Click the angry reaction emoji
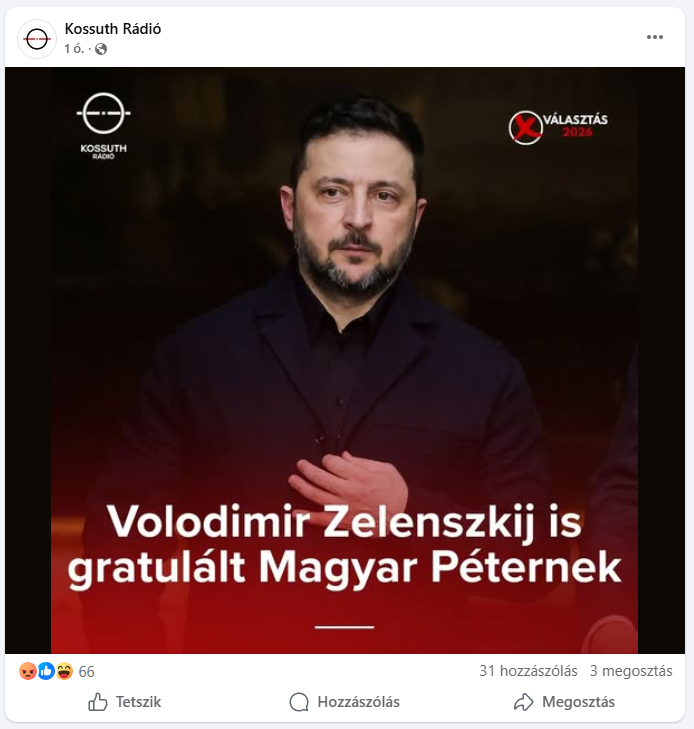Screen dimensions: 694x729 tap(28, 671)
